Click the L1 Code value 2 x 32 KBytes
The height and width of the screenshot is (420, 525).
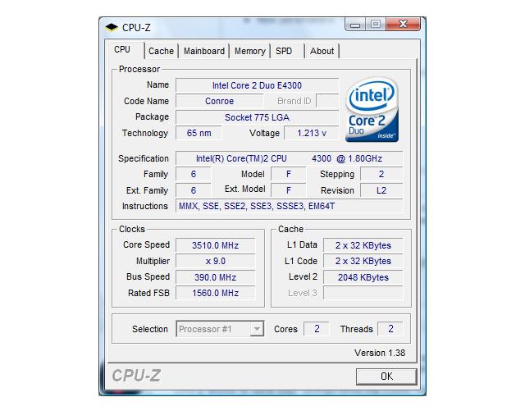[363, 261]
